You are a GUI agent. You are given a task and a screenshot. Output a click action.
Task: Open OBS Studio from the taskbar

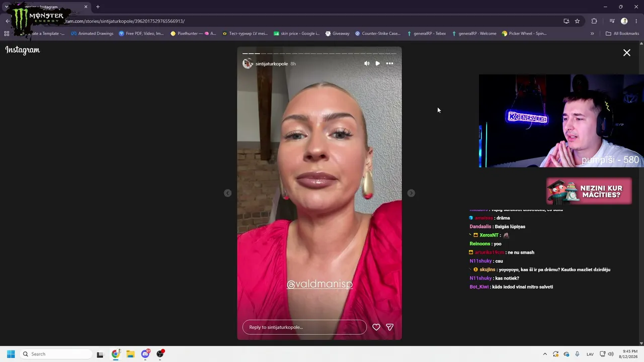tap(160, 354)
